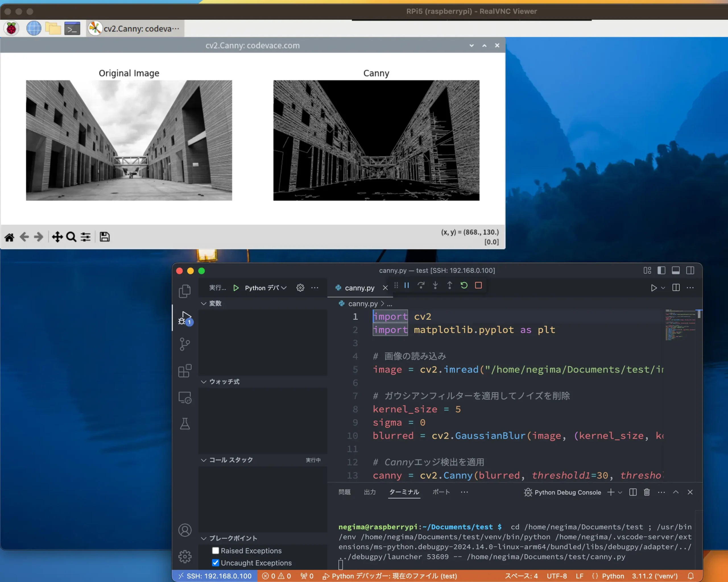Open the Python debug configuration dropdown
Viewport: 728px width, 582px height.
284,288
